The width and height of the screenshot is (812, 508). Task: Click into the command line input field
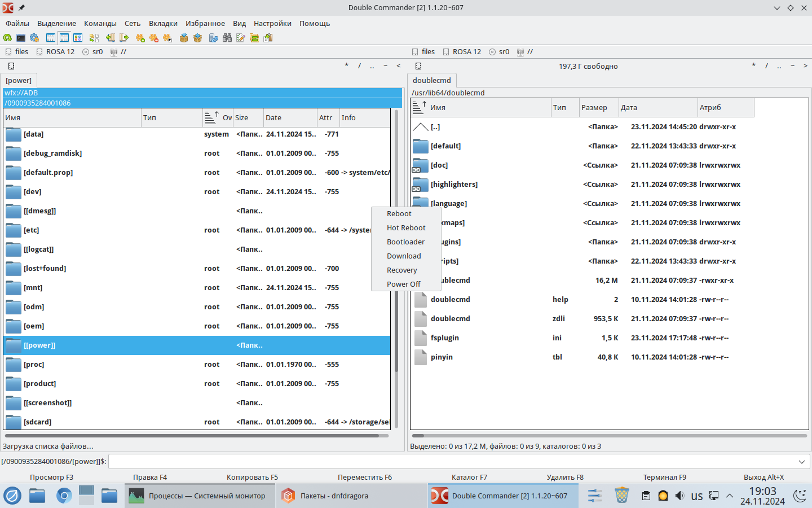[451, 462]
